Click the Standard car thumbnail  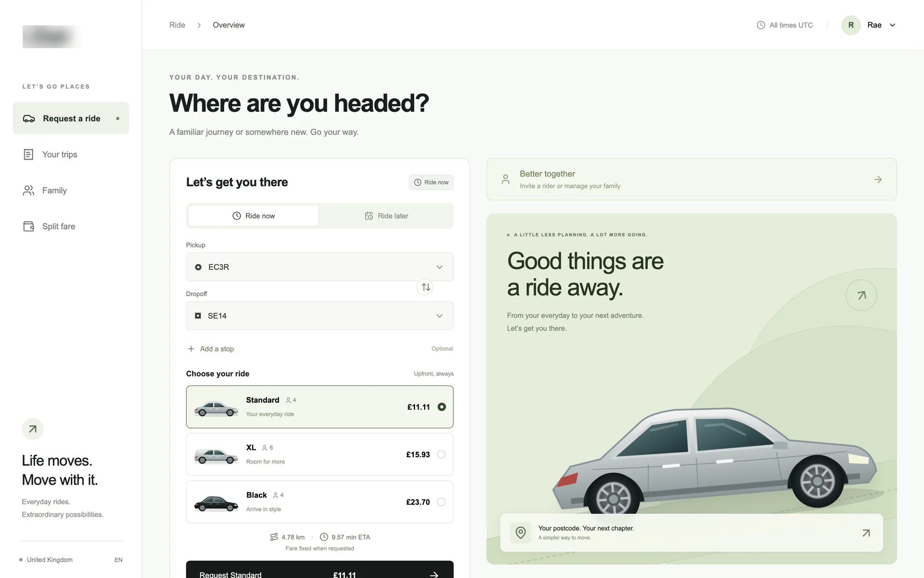tap(216, 408)
